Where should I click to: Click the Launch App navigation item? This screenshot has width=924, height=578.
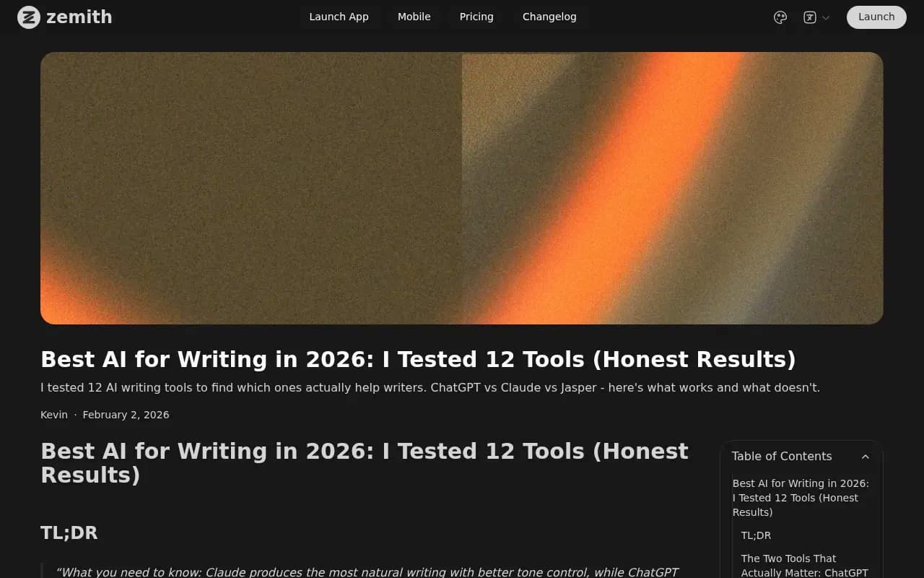(x=339, y=17)
